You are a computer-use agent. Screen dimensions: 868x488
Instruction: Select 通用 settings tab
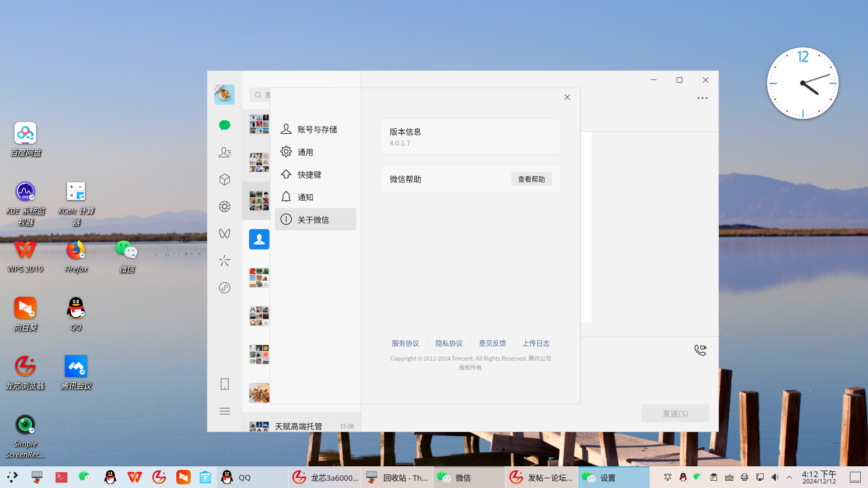(316, 152)
